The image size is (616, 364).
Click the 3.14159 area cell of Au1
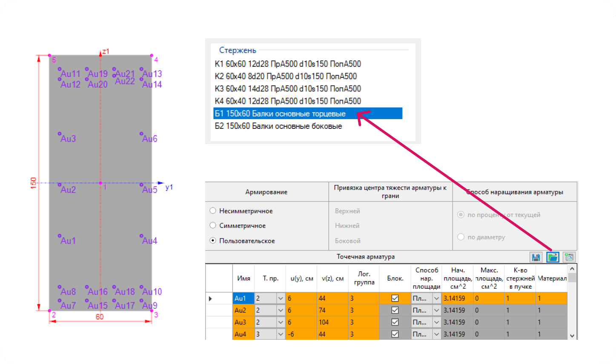[x=458, y=299]
